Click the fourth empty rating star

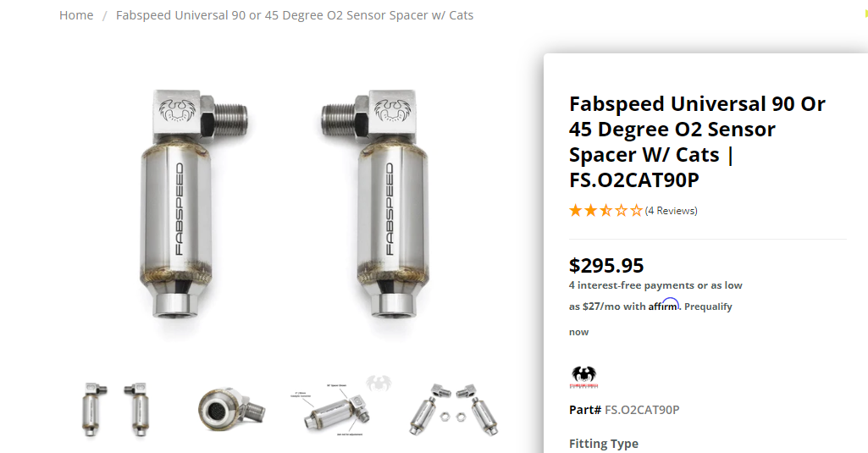[x=622, y=211]
